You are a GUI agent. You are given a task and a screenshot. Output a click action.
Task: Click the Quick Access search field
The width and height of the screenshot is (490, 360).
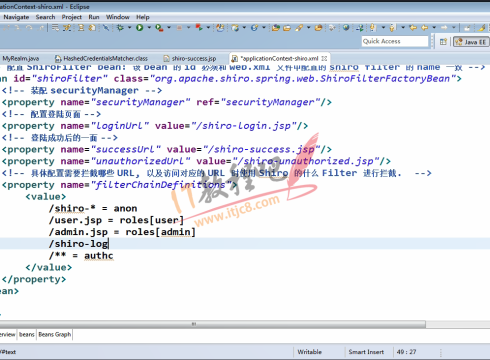click(395, 41)
